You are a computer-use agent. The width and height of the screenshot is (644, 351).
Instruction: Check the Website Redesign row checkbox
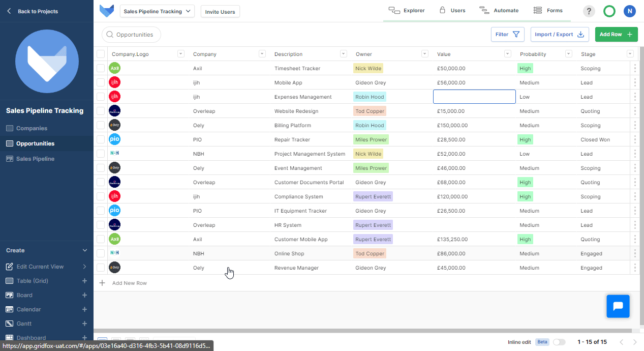coord(101,111)
